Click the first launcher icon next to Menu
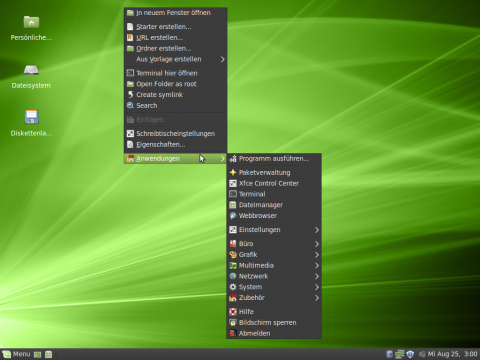480x360 pixels. coord(38,354)
